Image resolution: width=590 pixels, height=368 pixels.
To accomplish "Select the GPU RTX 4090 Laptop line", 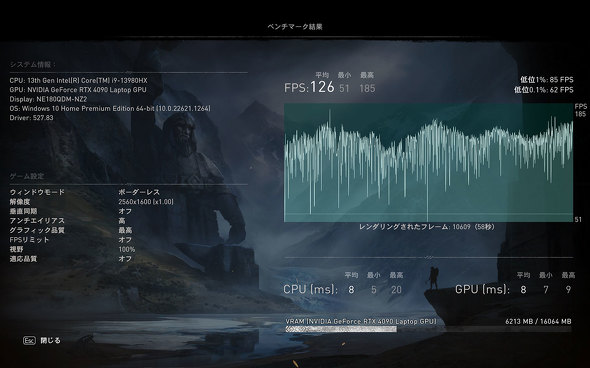I will click(x=78, y=90).
